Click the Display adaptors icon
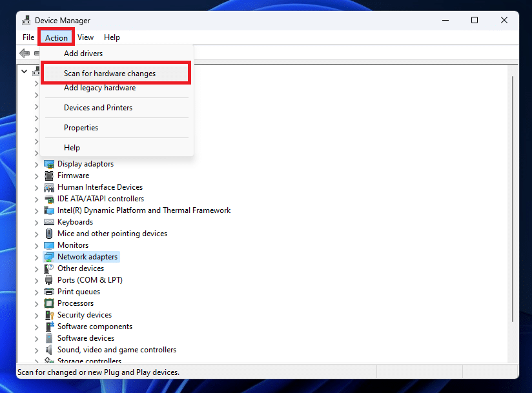The width and height of the screenshot is (532, 393). point(49,163)
